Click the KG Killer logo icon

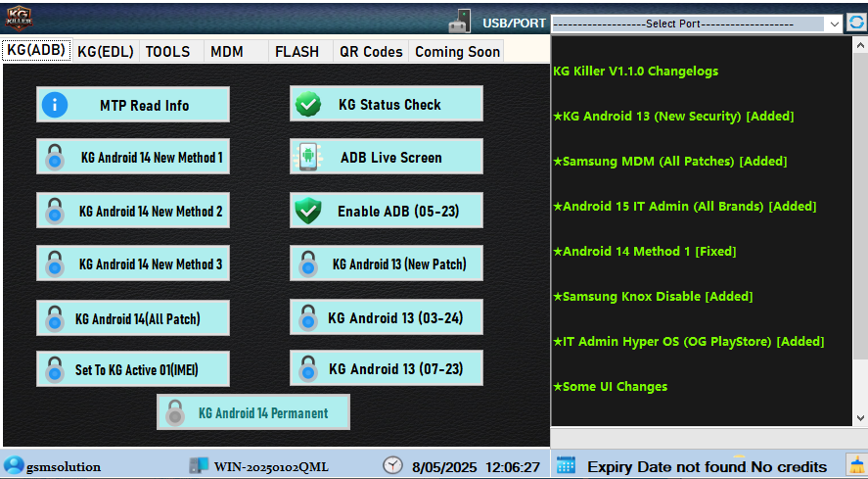click(x=19, y=19)
